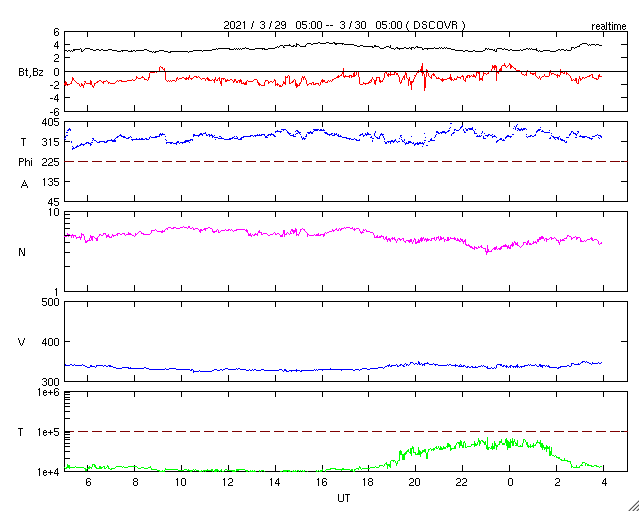Click the '14' hour tick label
The image size is (640, 512).
275,483
